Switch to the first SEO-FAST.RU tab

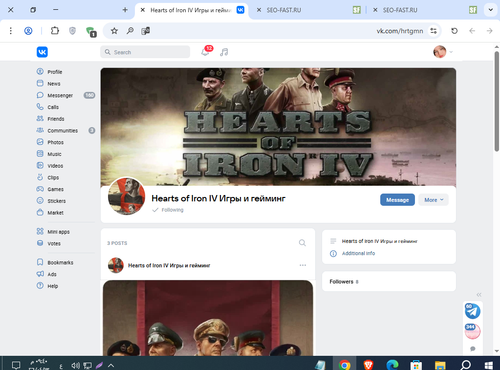(308, 10)
